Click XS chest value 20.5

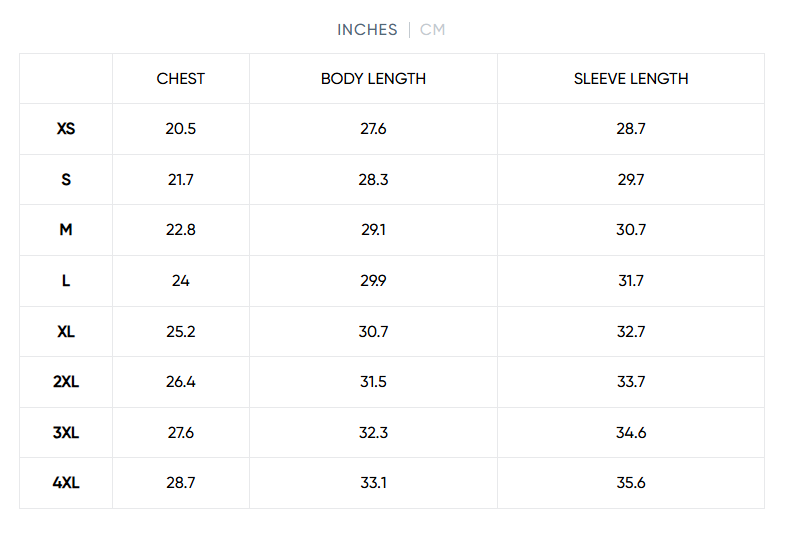pos(181,129)
